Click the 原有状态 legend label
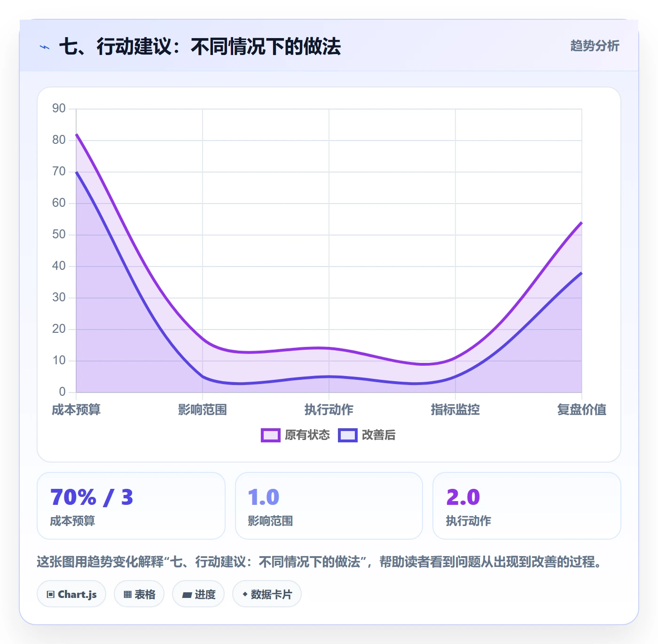The image size is (658, 644). pyautogui.click(x=307, y=435)
